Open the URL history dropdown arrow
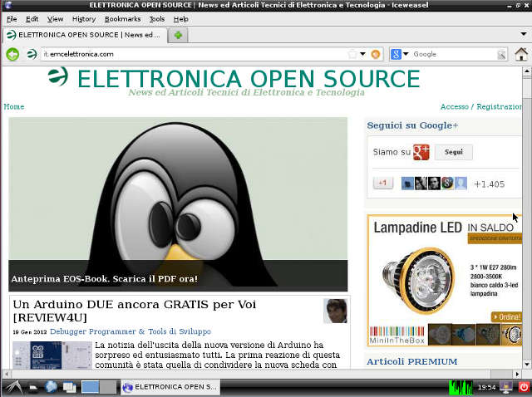 point(362,54)
